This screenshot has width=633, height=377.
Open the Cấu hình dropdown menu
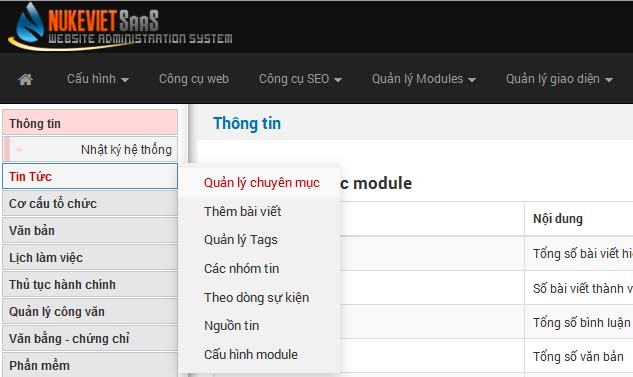pyautogui.click(x=98, y=79)
